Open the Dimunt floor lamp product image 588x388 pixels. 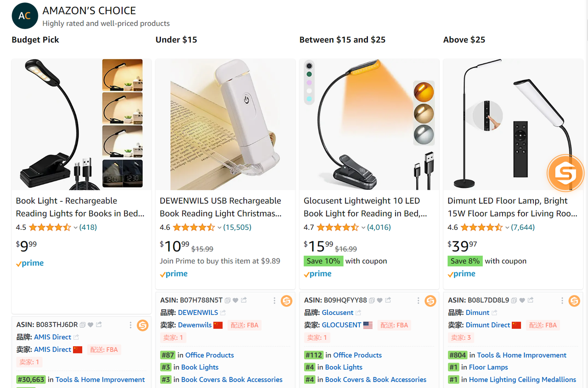tap(513, 125)
